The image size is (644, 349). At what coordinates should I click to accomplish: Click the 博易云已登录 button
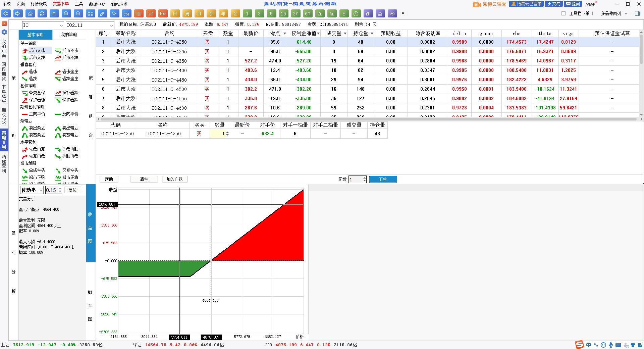526,4
